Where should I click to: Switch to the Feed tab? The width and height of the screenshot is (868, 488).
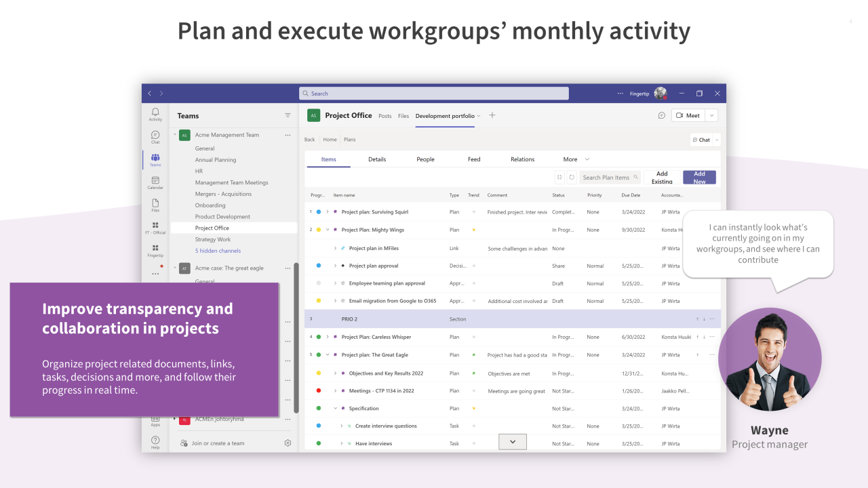tap(474, 159)
